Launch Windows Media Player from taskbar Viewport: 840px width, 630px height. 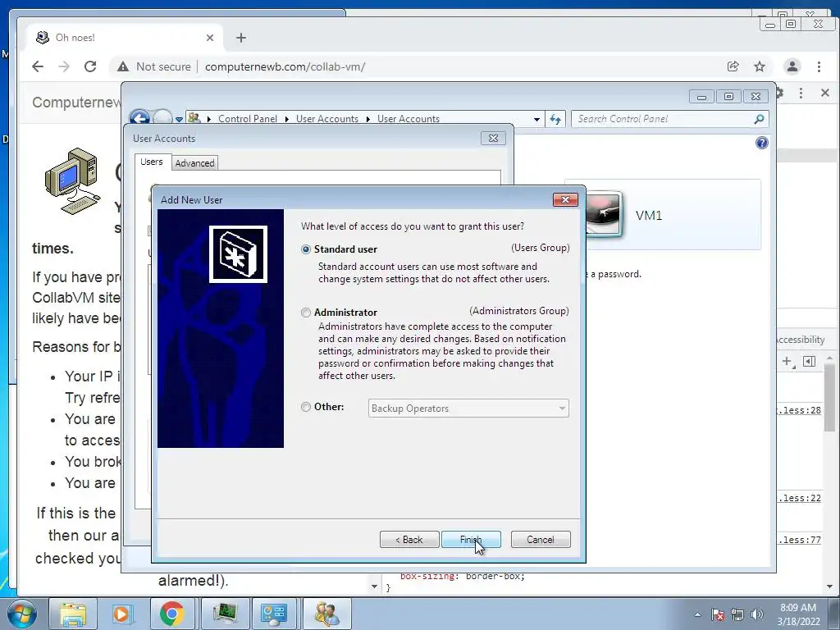click(x=121, y=614)
